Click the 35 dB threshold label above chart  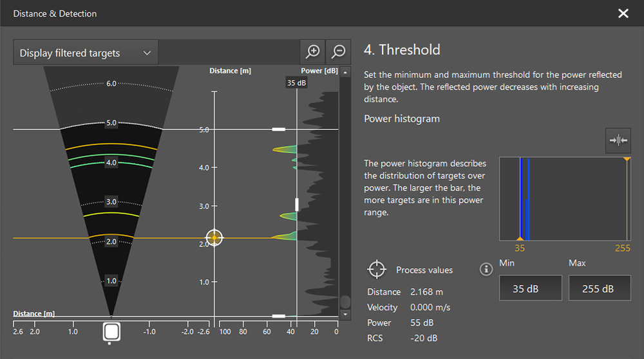point(296,83)
